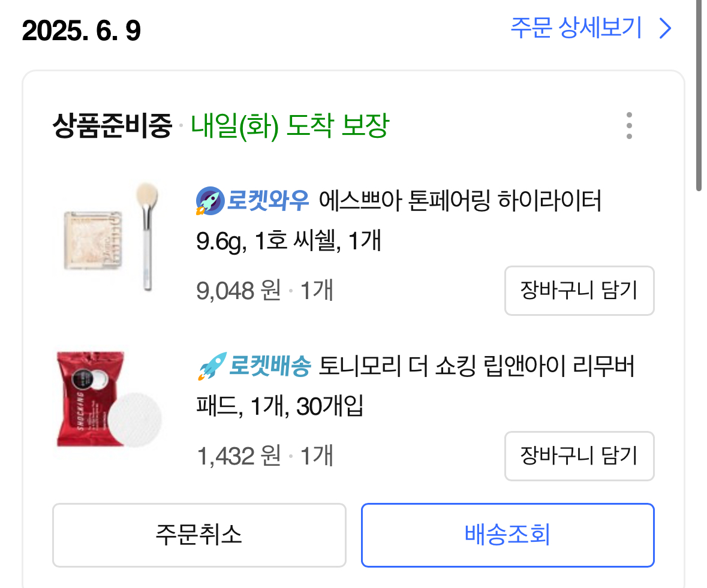This screenshot has width=707, height=588.
Task: Click the Rocket Delivery rocket icon
Action: pos(210,366)
